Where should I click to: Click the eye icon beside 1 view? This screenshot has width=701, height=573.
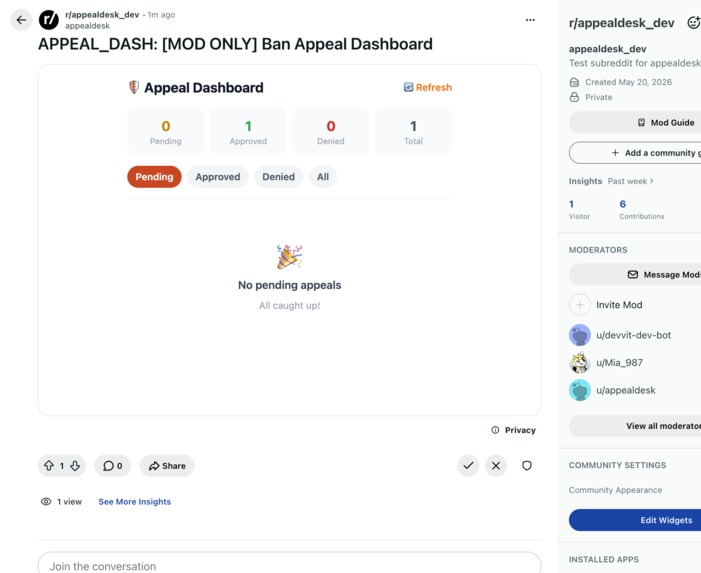(46, 501)
